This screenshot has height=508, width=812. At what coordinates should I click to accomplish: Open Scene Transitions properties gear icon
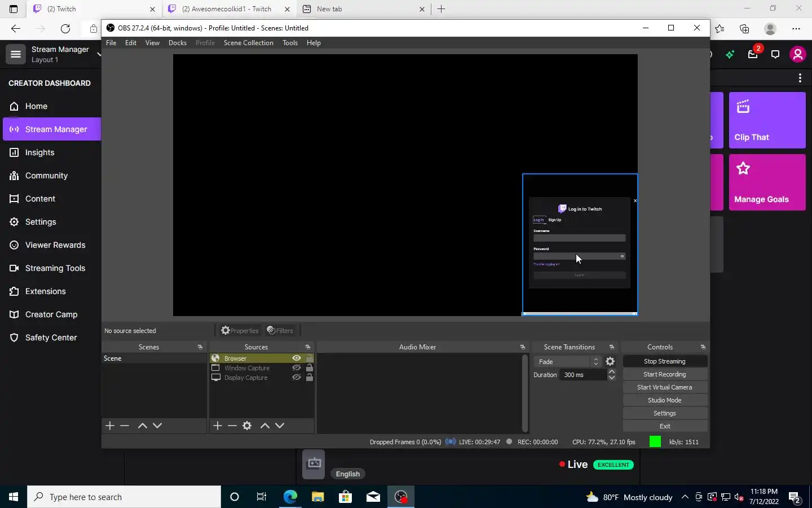coord(610,361)
